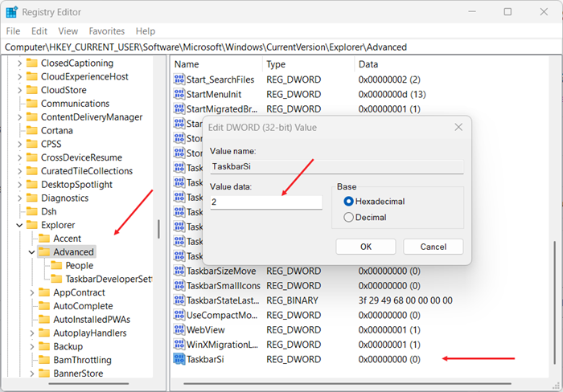
Task: Select the DesktopSpotlight tree item
Action: [x=76, y=185]
